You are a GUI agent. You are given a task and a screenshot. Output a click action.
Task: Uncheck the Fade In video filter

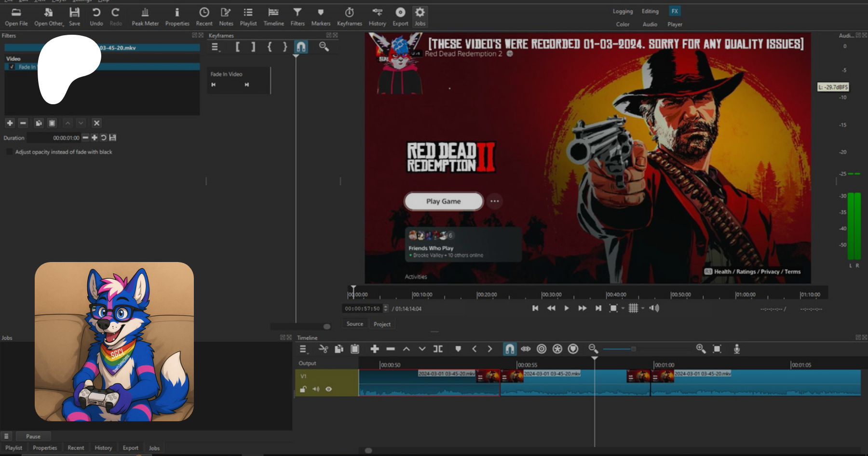pos(12,67)
